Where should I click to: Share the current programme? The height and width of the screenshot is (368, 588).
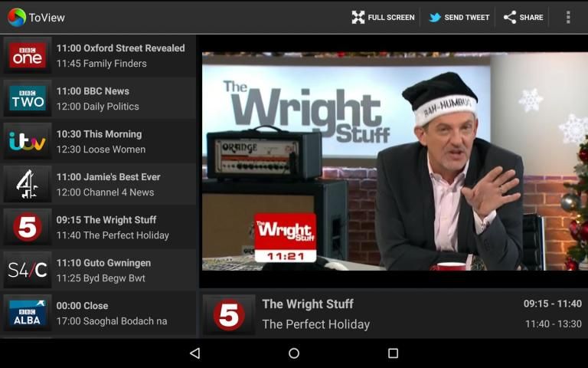523,17
